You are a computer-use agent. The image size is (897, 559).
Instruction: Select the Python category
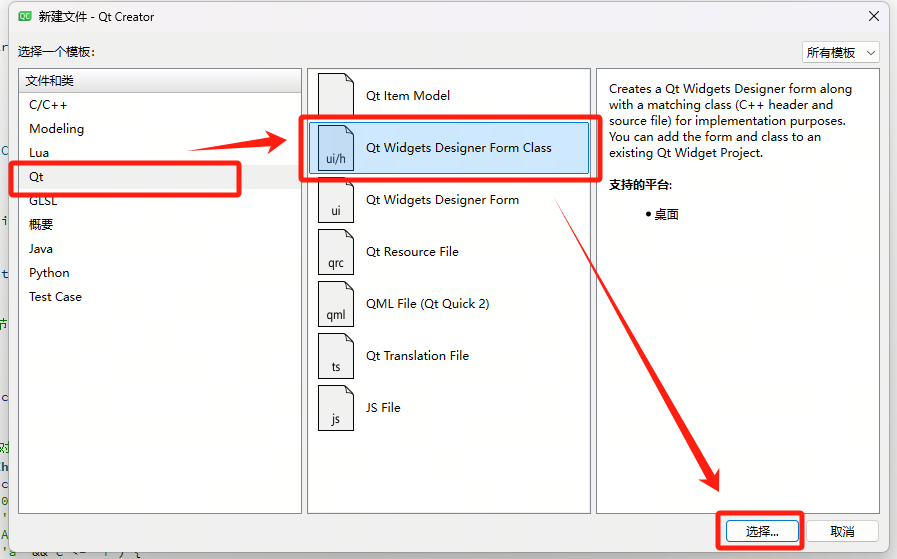(160, 273)
